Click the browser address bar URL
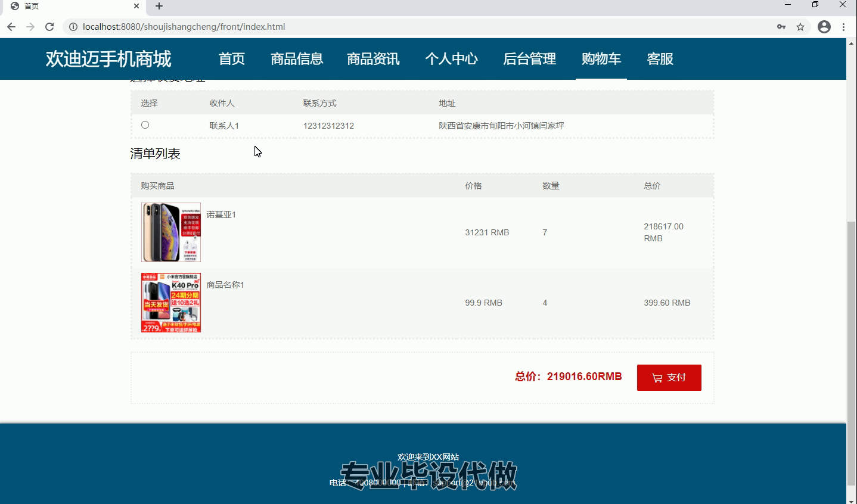This screenshot has width=857, height=504. click(x=184, y=27)
